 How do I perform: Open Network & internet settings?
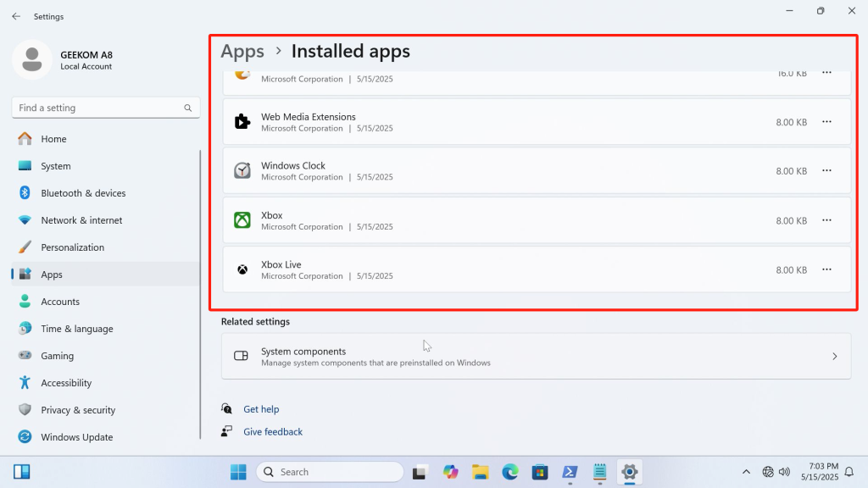[x=105, y=220]
